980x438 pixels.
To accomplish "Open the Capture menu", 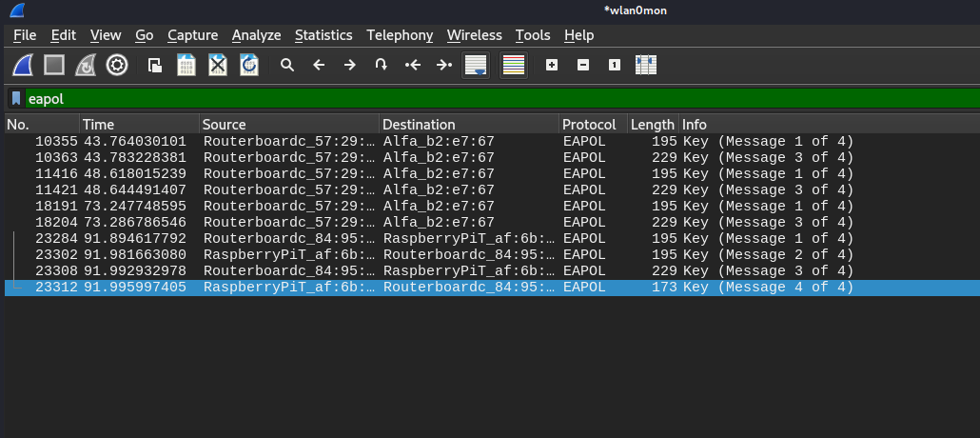I will point(193,35).
